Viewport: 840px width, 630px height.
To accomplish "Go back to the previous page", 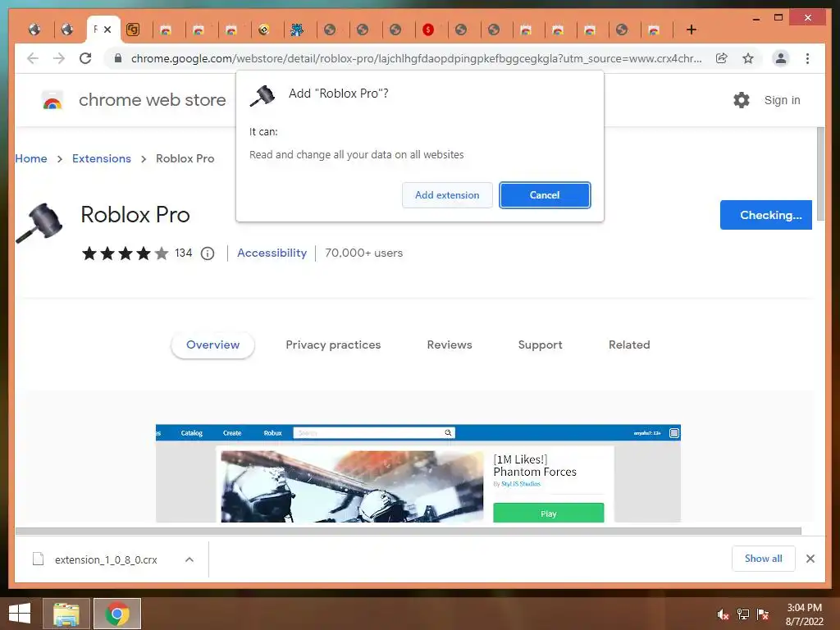I will 33,58.
